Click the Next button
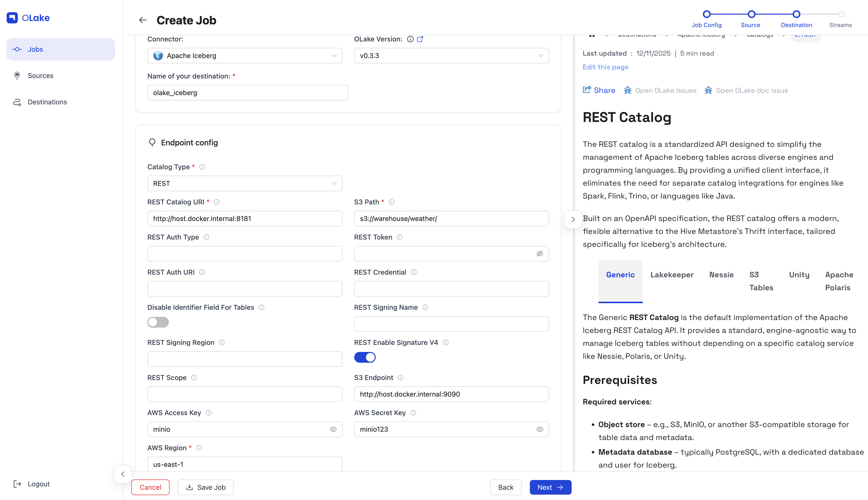 click(x=550, y=487)
